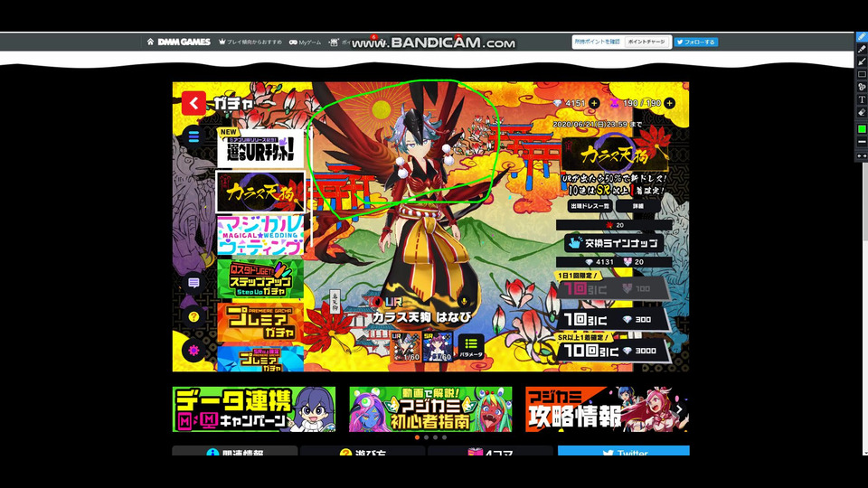
Task: Open the chat message icon
Action: pos(193,283)
